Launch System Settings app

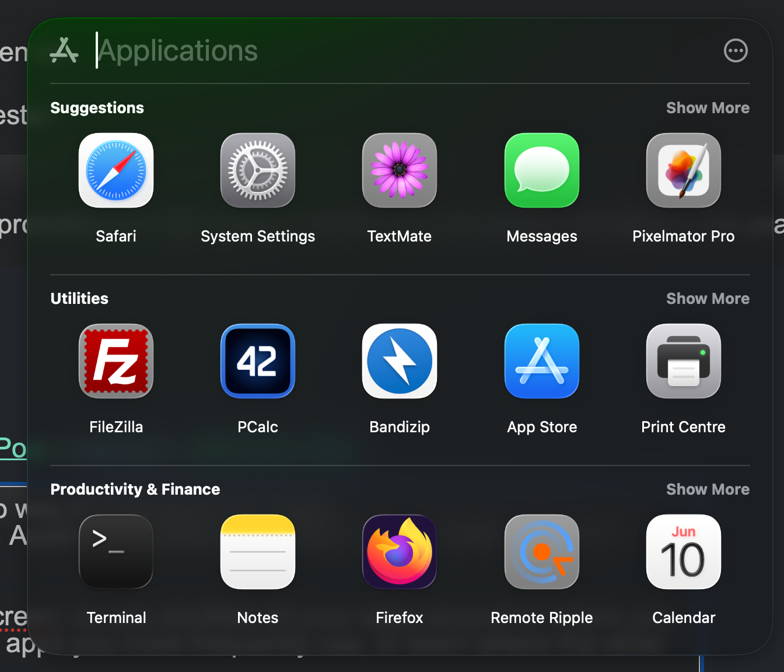(x=258, y=170)
